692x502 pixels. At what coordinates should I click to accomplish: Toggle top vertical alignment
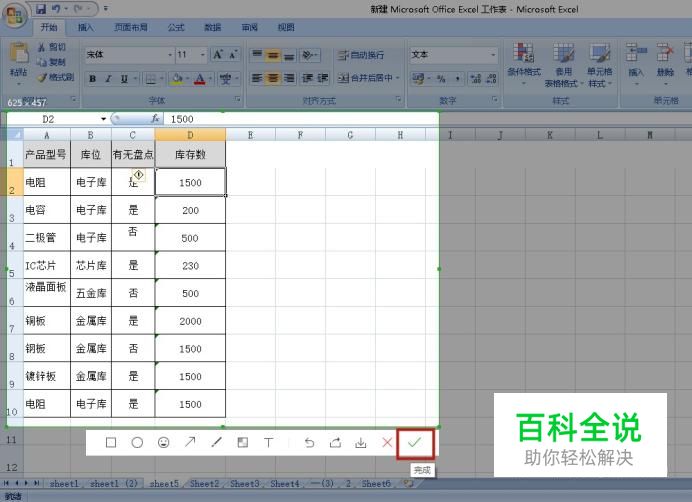click(x=257, y=55)
